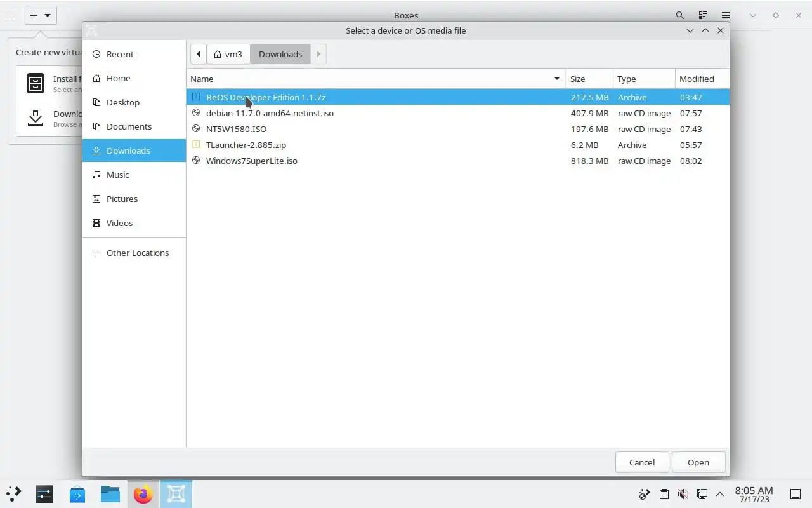Screen dimensions: 812x508
Task: Click the 818.3 MB size cell
Action: (x=589, y=161)
